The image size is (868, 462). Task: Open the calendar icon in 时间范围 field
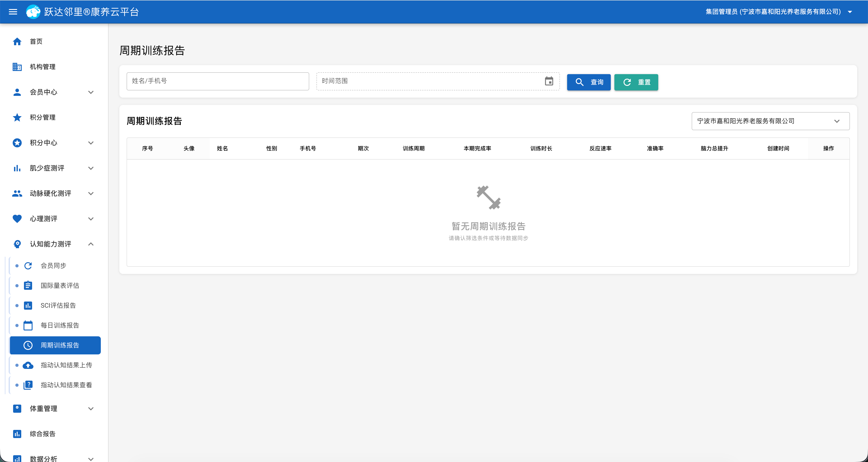[549, 81]
